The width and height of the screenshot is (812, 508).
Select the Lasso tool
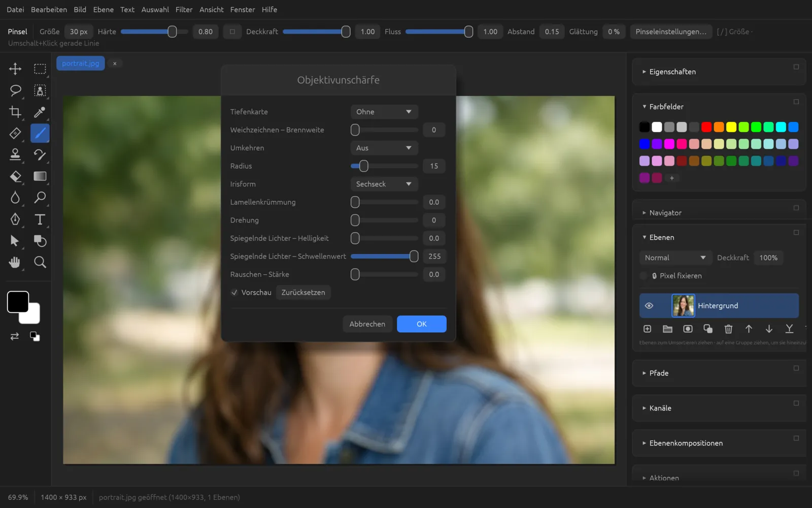[15, 90]
